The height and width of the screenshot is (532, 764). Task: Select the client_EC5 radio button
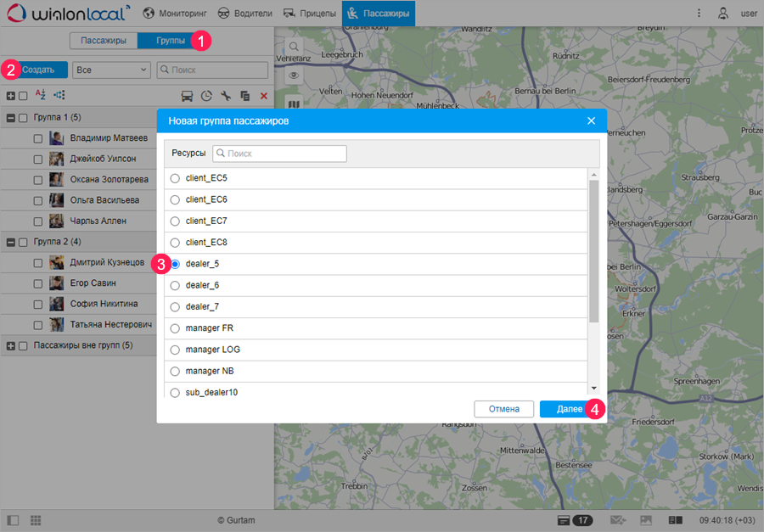tap(175, 178)
